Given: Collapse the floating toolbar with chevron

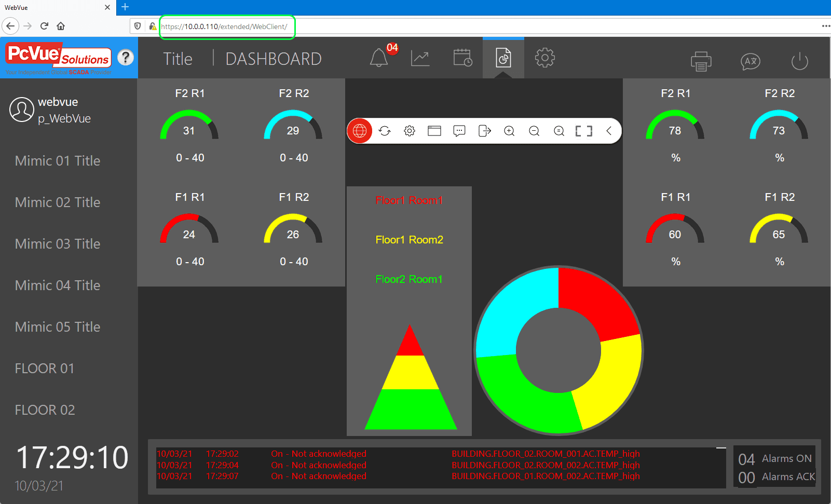Looking at the screenshot, I should (609, 131).
